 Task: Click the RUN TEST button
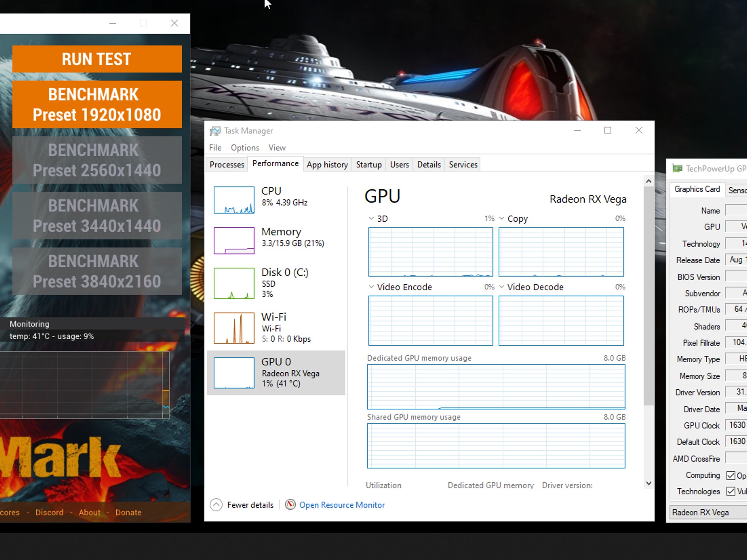(97, 59)
